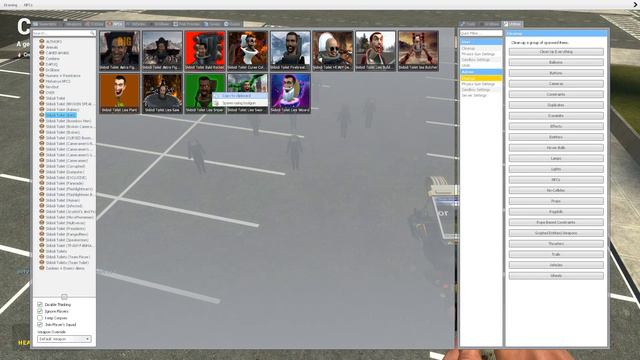Toggle the Ignore Players checkbox

tap(40, 311)
